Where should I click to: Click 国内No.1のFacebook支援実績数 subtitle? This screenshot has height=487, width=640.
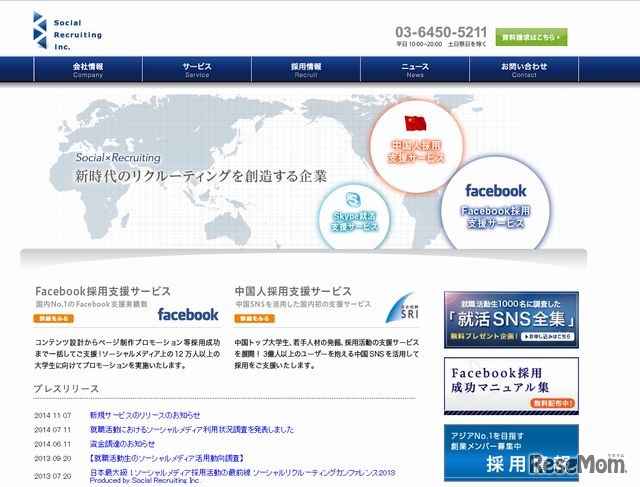(x=91, y=304)
